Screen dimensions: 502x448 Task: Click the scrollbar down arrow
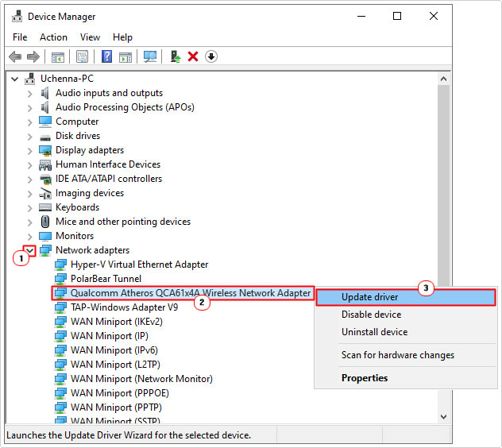(443, 416)
